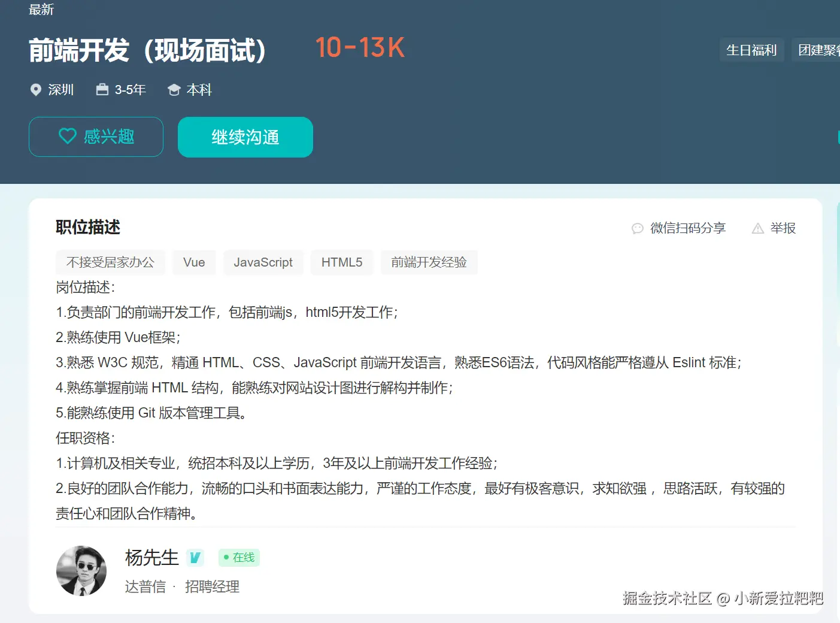Click the location pin icon beside 深圳

[x=37, y=89]
